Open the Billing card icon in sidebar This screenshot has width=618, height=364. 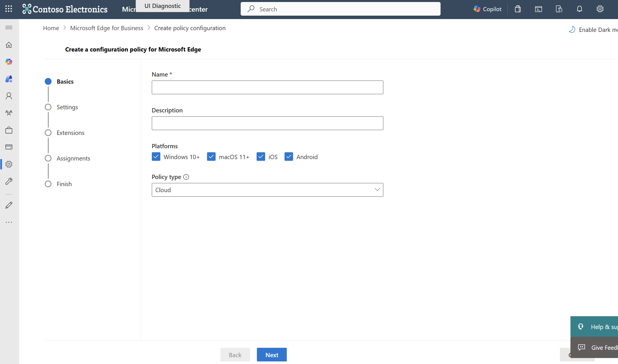(9, 147)
